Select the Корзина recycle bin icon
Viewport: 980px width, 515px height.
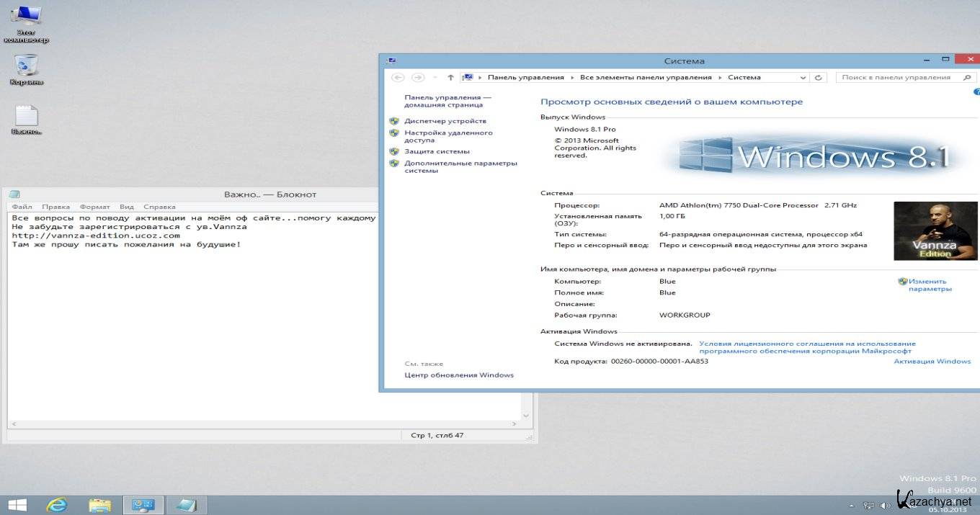(x=27, y=66)
